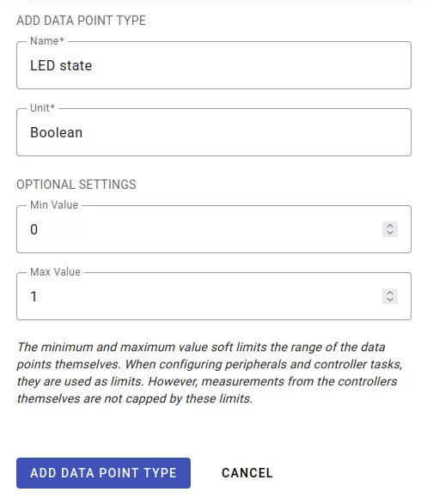Click the Unit* floating label

[x=42, y=108]
